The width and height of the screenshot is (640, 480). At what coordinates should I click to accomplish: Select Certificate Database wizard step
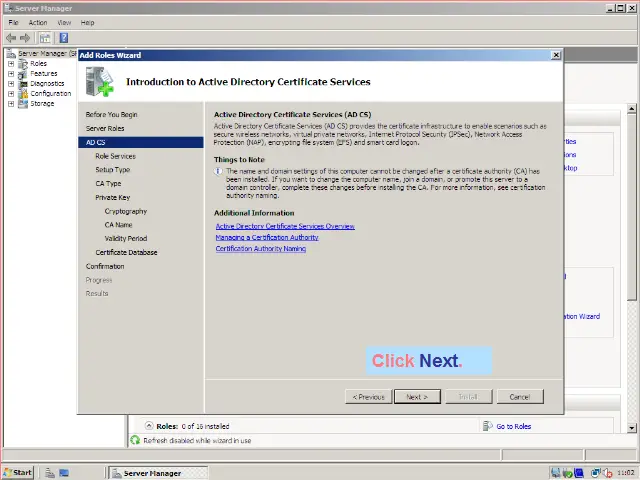[x=127, y=252]
